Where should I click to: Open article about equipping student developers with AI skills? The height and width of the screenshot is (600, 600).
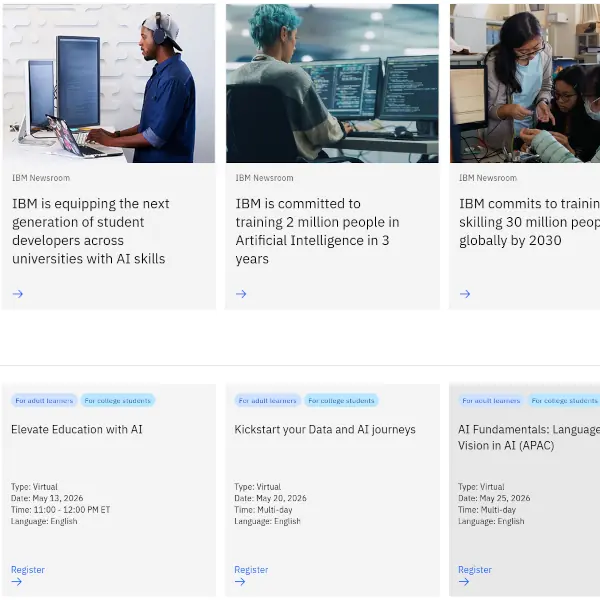pyautogui.click(x=91, y=231)
